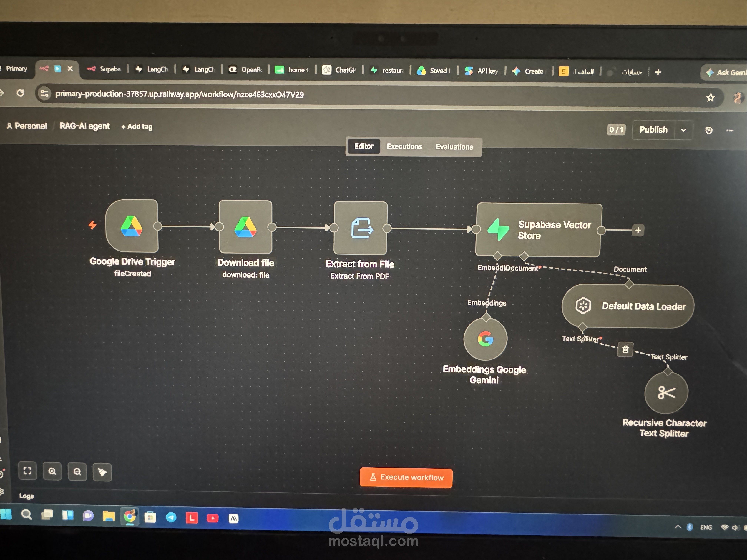Open File Explorer from the taskbar
This screenshot has height=560, width=747.
109,516
